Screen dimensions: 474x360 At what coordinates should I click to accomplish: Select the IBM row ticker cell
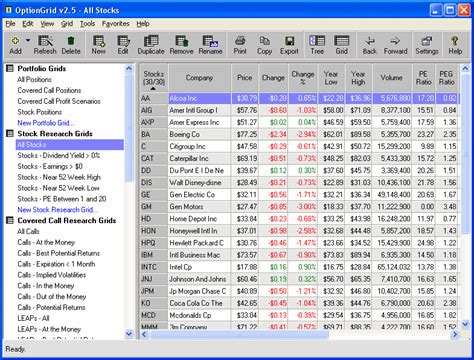[x=154, y=255]
